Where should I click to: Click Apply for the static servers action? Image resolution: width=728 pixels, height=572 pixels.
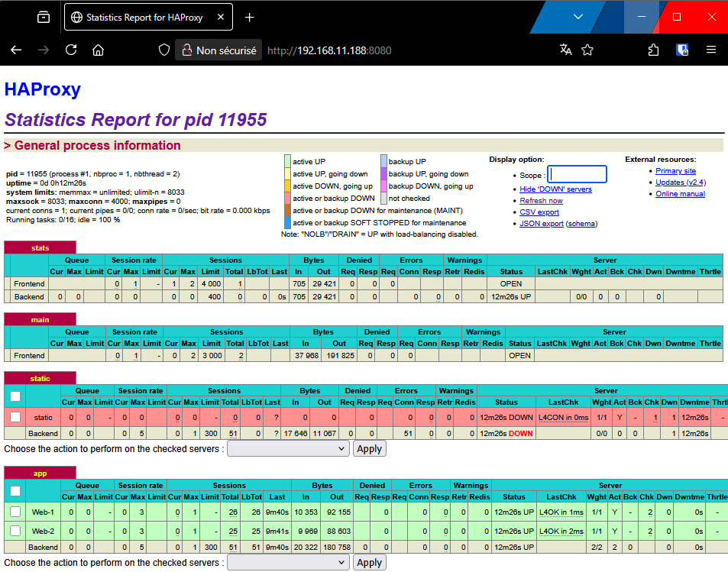pos(370,448)
